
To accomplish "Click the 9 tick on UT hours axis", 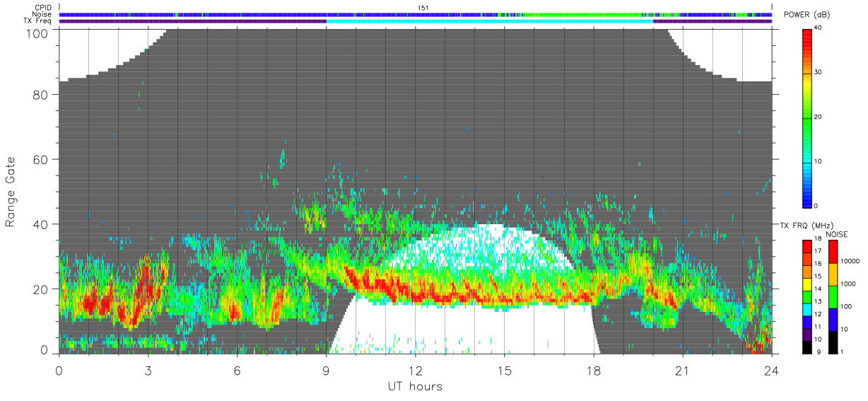I will click(x=326, y=370).
